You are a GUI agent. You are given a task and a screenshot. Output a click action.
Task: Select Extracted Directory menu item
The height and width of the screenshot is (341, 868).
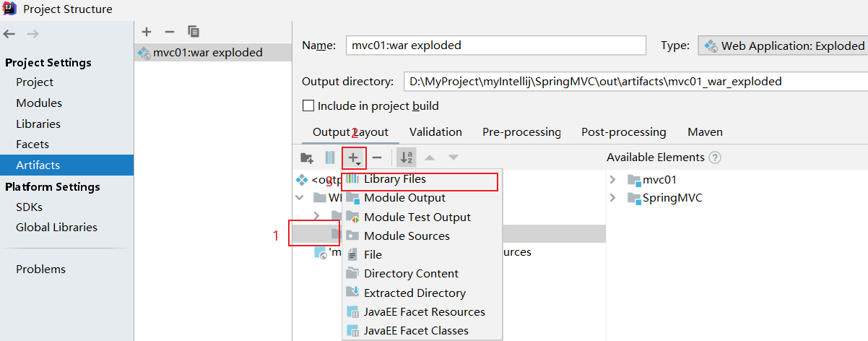pyautogui.click(x=422, y=293)
